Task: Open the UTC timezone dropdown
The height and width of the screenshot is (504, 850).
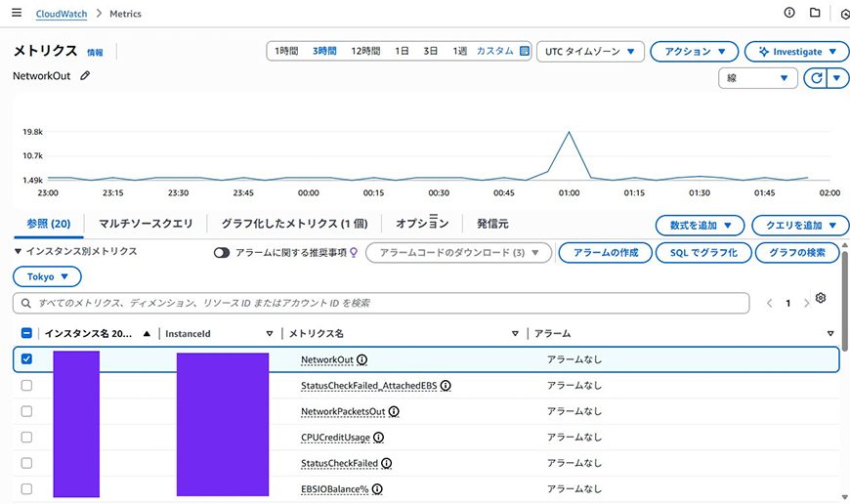Action: pyautogui.click(x=590, y=52)
